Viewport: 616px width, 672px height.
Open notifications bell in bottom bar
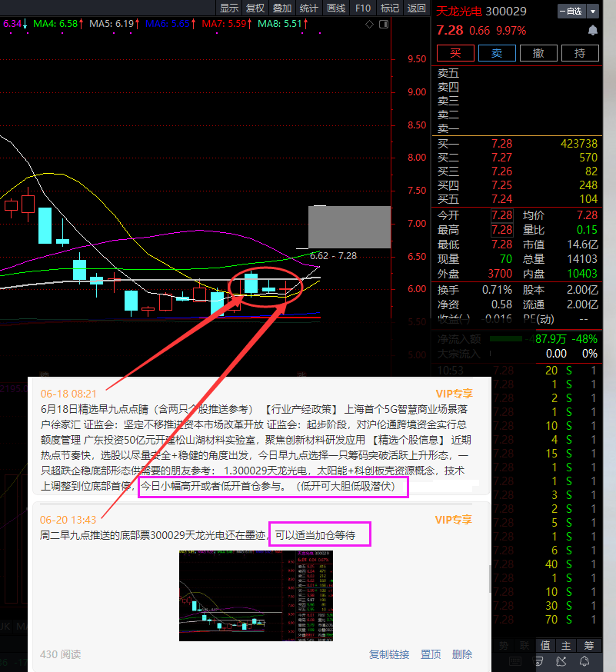pyautogui.click(x=584, y=661)
